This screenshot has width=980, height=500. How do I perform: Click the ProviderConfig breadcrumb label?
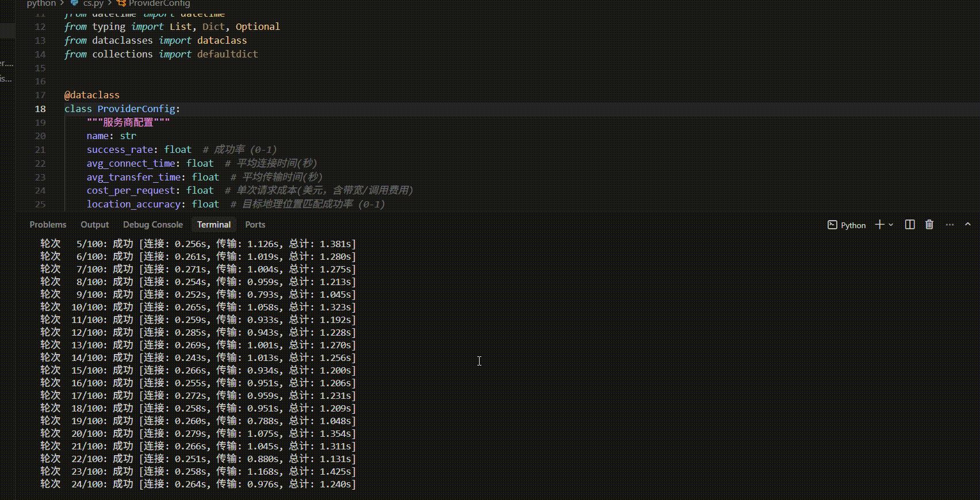(x=159, y=3)
